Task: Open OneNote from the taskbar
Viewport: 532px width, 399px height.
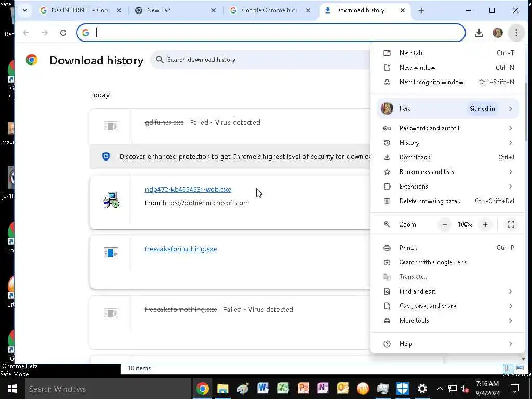Action: (x=323, y=389)
